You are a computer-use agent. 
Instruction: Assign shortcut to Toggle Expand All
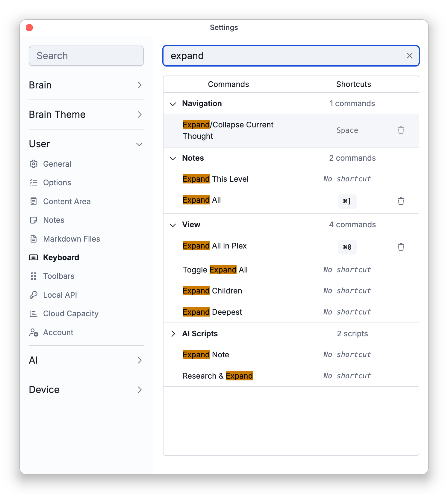point(347,270)
